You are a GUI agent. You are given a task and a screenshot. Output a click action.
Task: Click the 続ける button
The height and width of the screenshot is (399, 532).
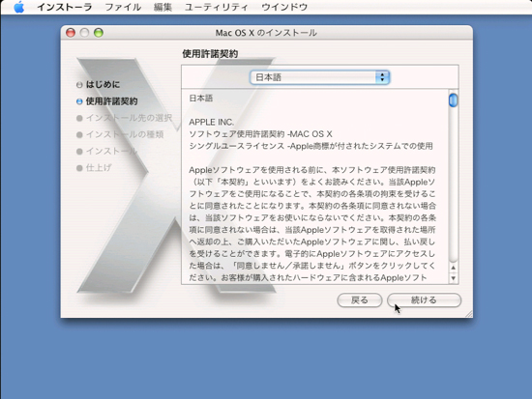[424, 300]
